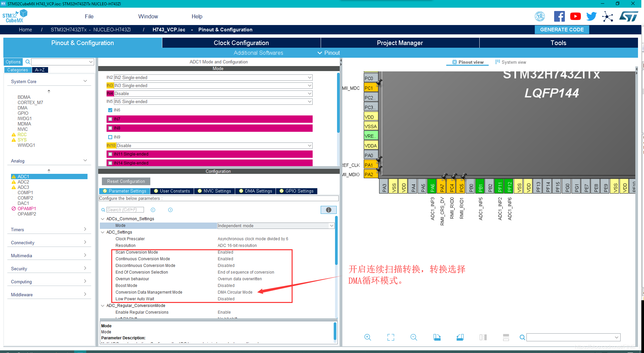This screenshot has width=644, height=353.
Task: Click the search magnifier beside Options
Action: 28,62
